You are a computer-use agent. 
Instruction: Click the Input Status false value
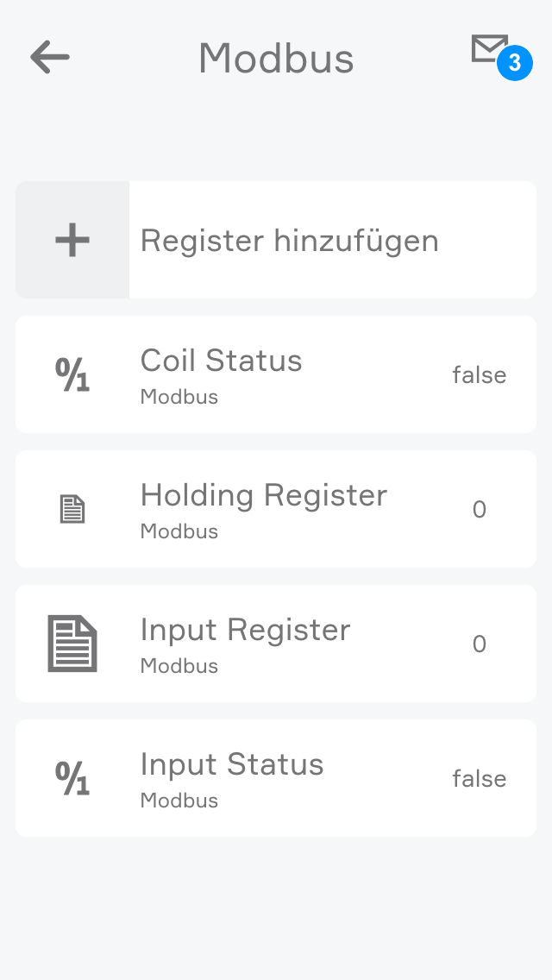pyautogui.click(x=480, y=779)
